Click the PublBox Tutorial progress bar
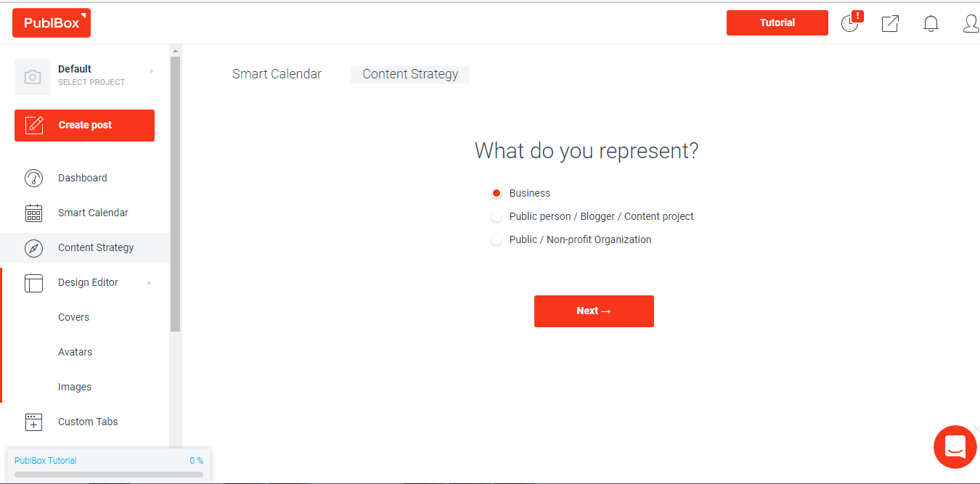This screenshot has height=484, width=980. (109, 475)
